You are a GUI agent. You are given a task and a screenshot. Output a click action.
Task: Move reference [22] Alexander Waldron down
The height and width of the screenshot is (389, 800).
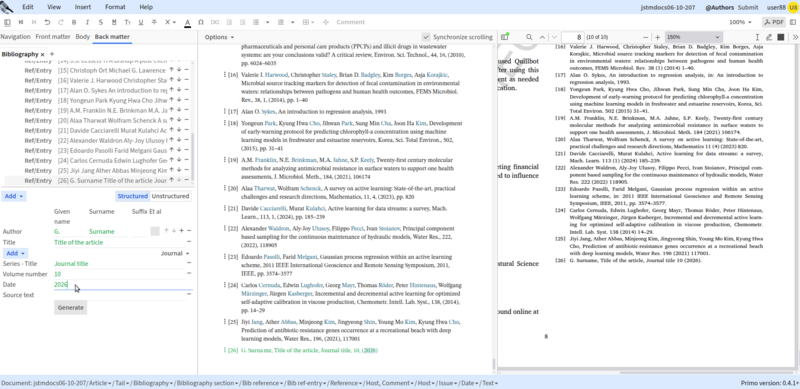[179, 140]
